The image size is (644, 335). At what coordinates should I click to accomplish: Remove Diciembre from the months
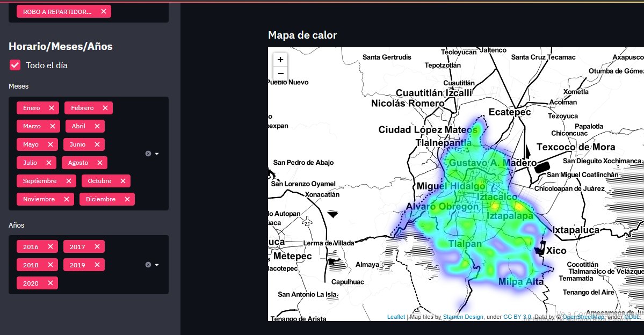pos(127,199)
